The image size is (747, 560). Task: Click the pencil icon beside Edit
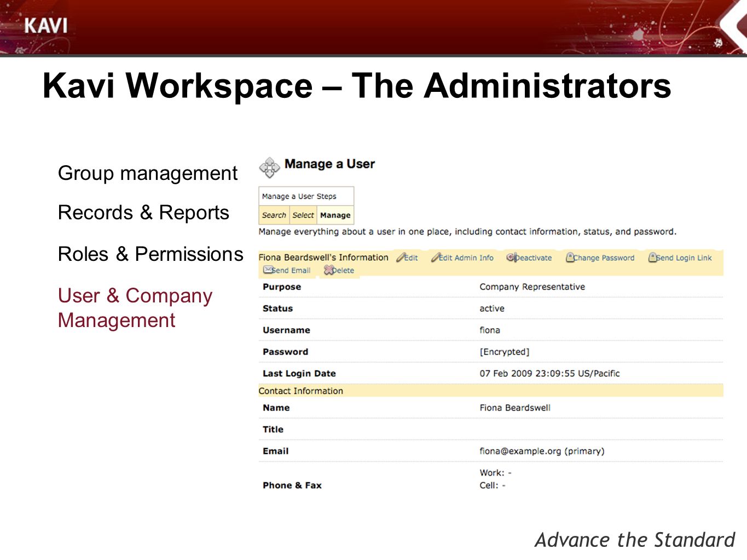click(x=400, y=258)
